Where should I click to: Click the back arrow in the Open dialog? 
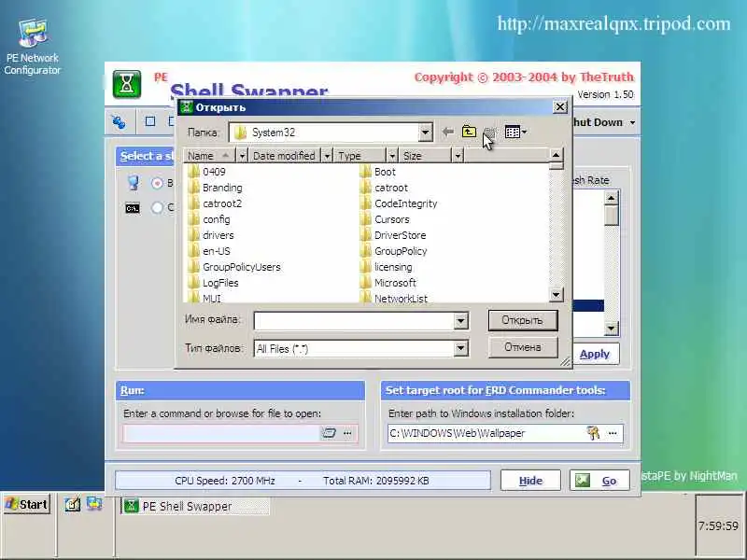click(x=447, y=132)
